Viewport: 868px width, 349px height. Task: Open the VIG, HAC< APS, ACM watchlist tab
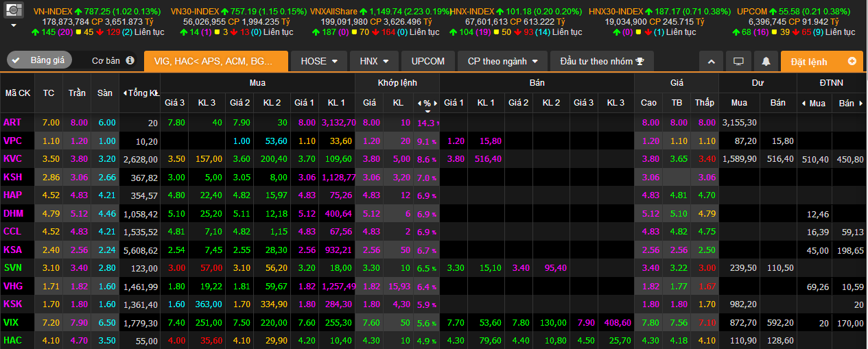[x=216, y=61]
